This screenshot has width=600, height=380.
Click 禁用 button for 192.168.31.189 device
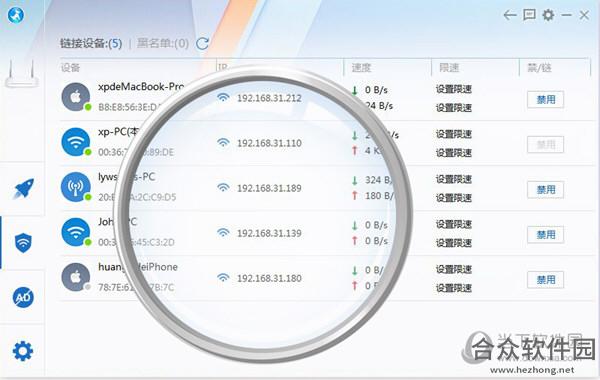[545, 190]
